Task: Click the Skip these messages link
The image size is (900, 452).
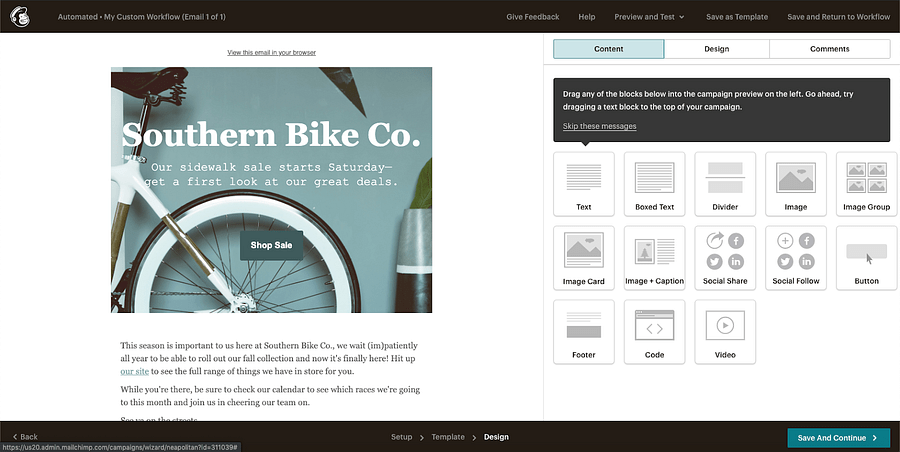Action: click(x=599, y=126)
